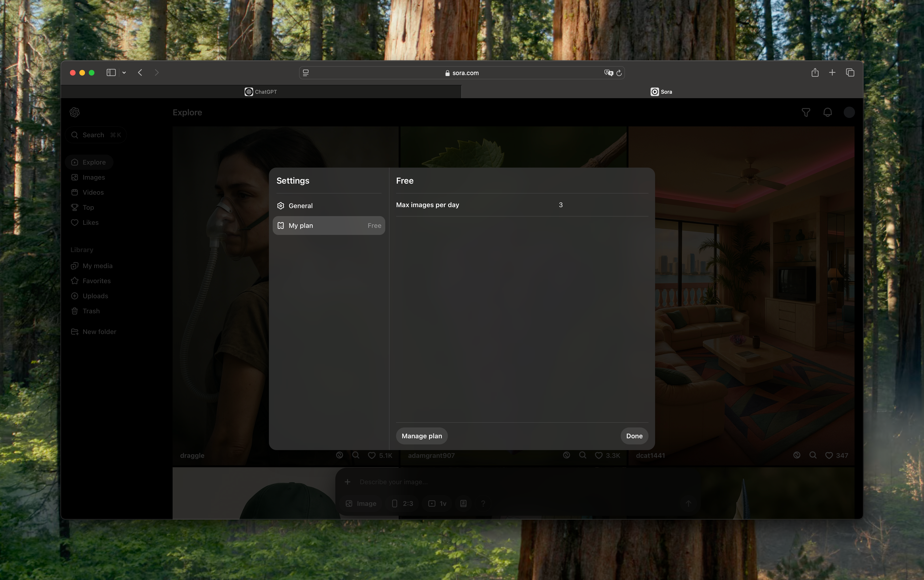Open the adamgrant907 user name link

431,455
